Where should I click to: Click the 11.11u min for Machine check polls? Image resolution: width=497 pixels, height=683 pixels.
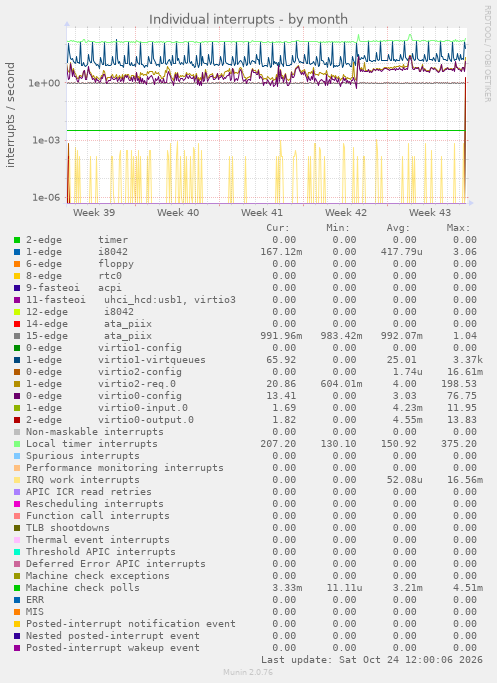[345, 588]
